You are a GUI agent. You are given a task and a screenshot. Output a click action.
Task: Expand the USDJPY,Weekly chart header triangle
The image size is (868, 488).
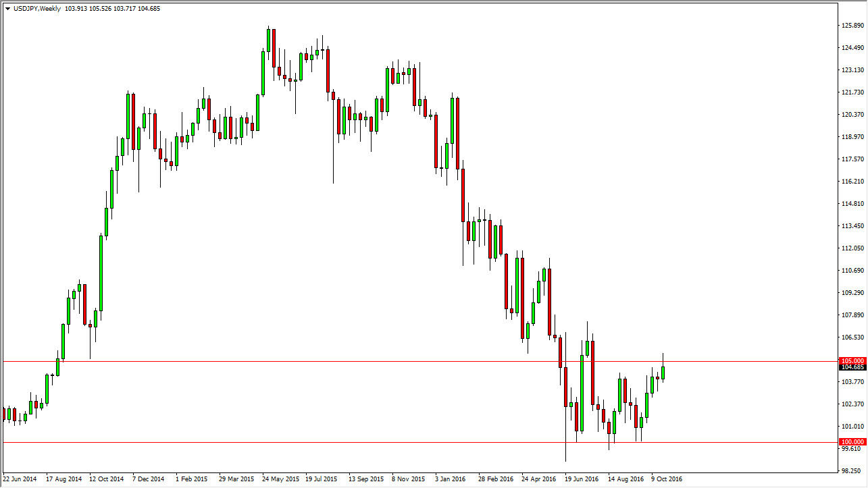click(x=6, y=10)
